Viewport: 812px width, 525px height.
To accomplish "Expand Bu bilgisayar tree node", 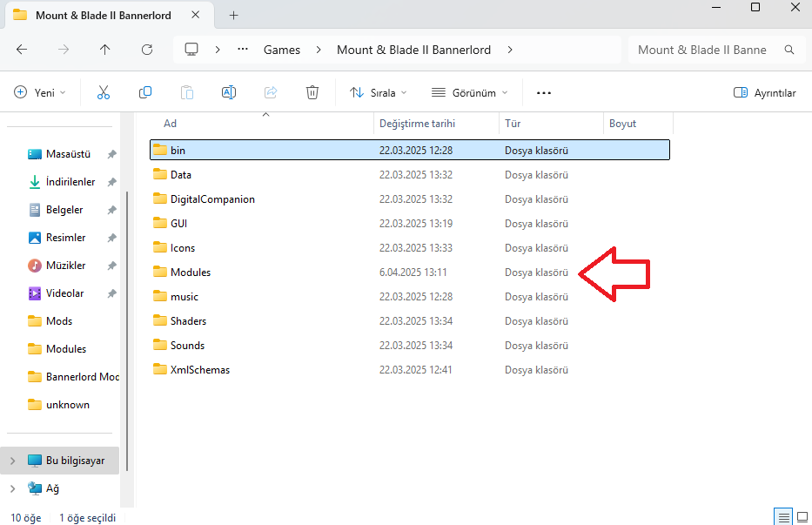I will (x=13, y=461).
